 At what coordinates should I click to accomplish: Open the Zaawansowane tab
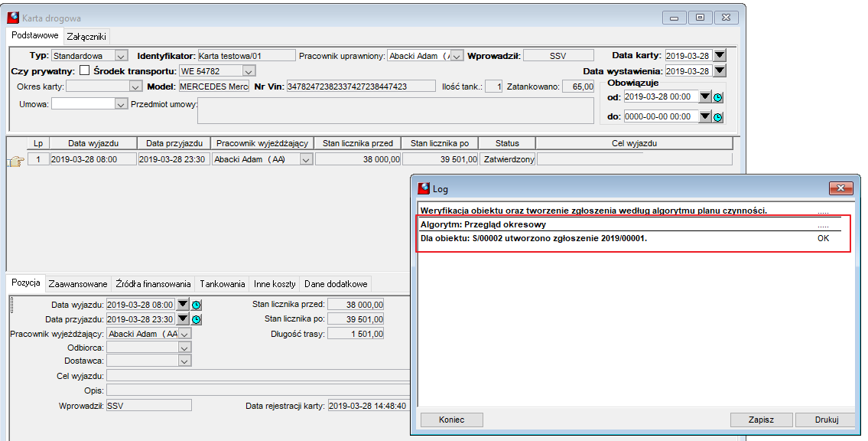tap(78, 283)
